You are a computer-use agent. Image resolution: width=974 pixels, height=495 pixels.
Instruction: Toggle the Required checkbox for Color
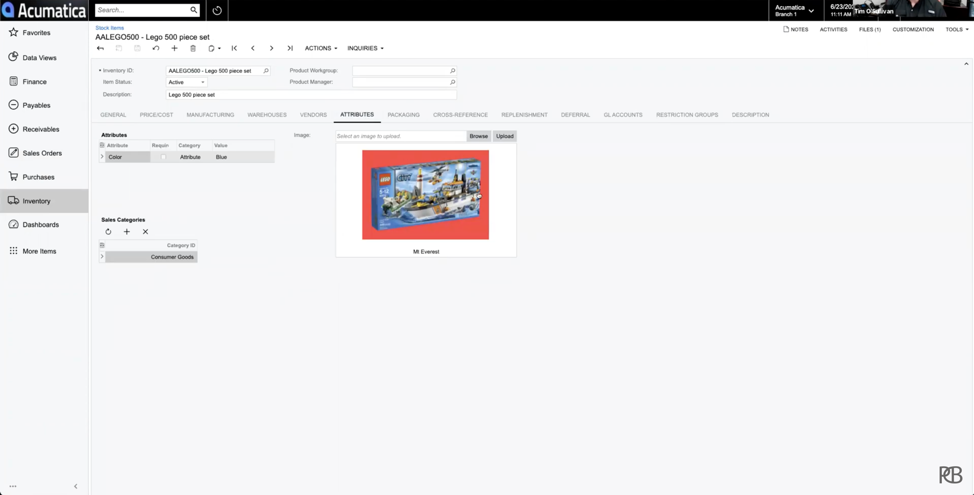point(163,157)
